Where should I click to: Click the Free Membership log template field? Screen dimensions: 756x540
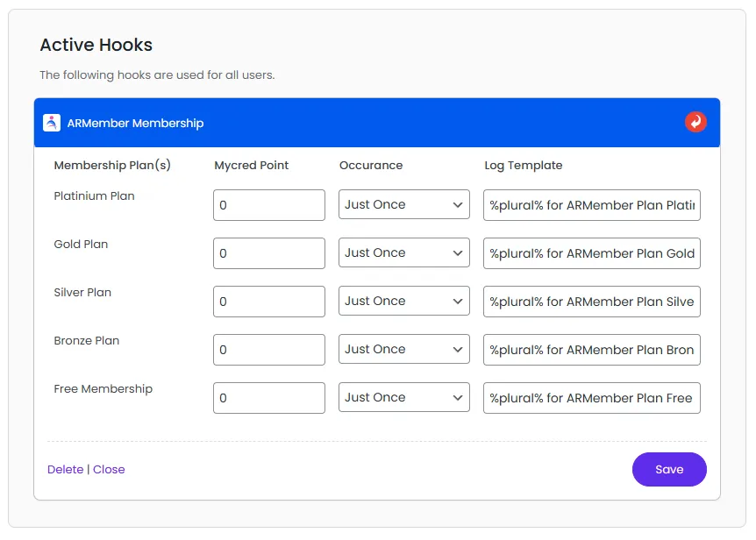pos(591,397)
